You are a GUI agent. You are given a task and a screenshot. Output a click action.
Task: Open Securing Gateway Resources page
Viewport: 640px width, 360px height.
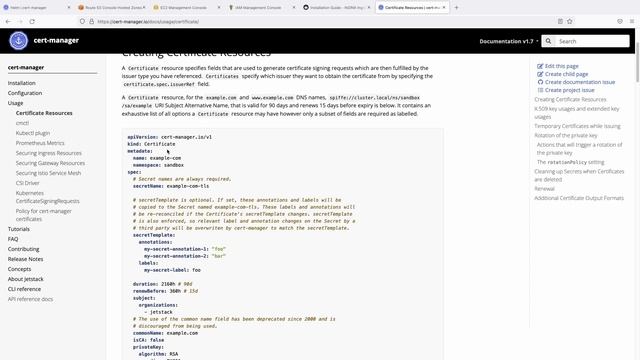tap(50, 163)
